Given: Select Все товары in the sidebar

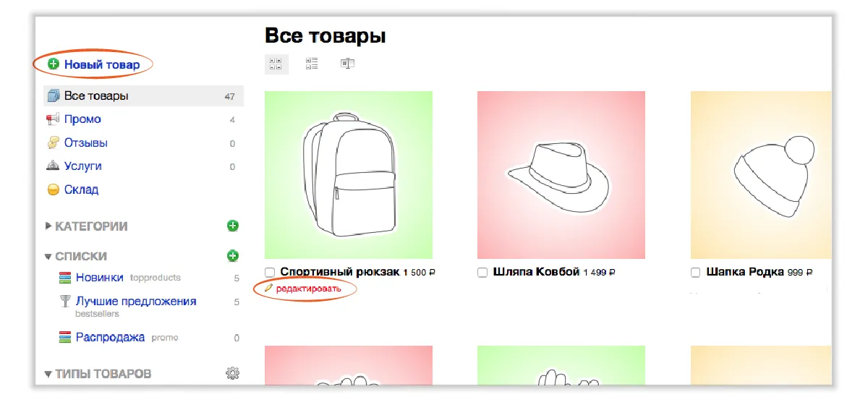Looking at the screenshot, I should (144, 95).
